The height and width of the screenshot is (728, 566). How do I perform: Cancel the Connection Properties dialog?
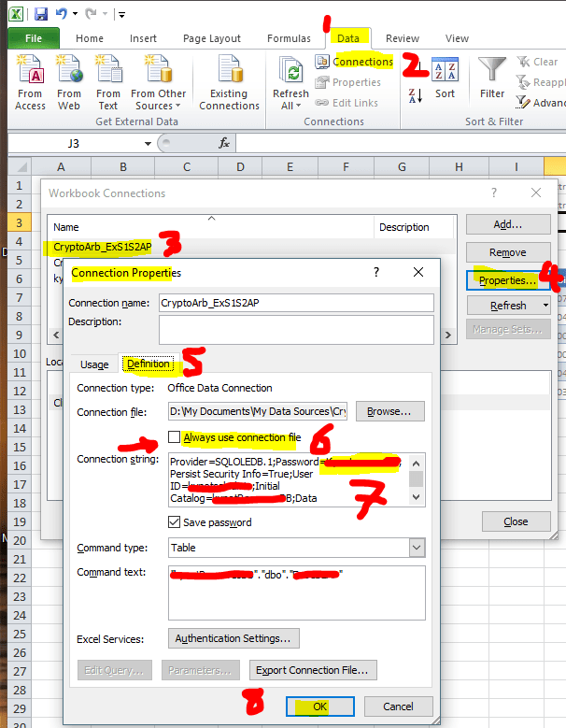[398, 707]
